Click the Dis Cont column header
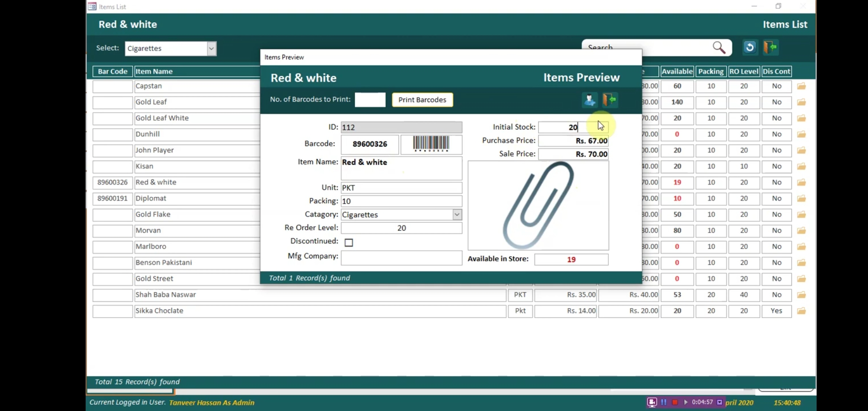The height and width of the screenshot is (411, 868). (777, 72)
